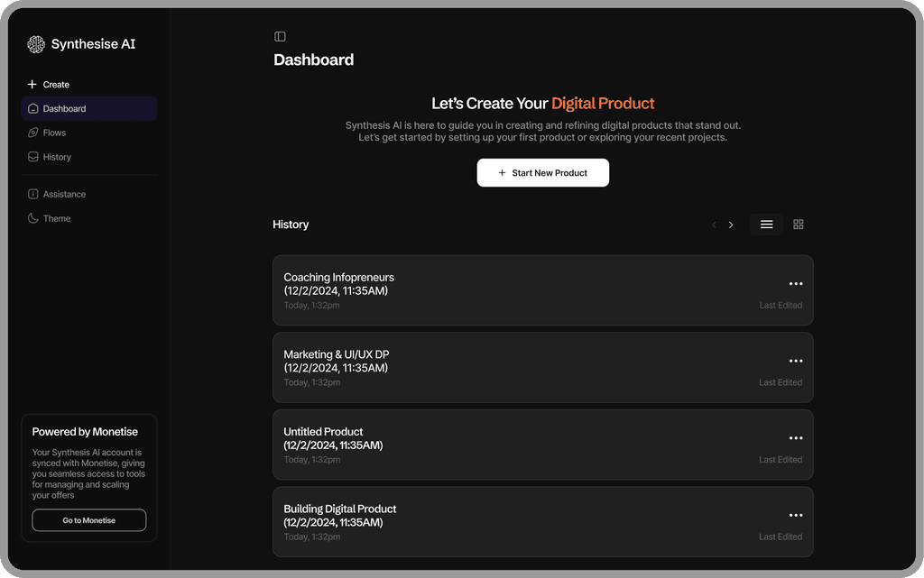
Task: Open Flows from the sidebar
Action: tap(54, 133)
